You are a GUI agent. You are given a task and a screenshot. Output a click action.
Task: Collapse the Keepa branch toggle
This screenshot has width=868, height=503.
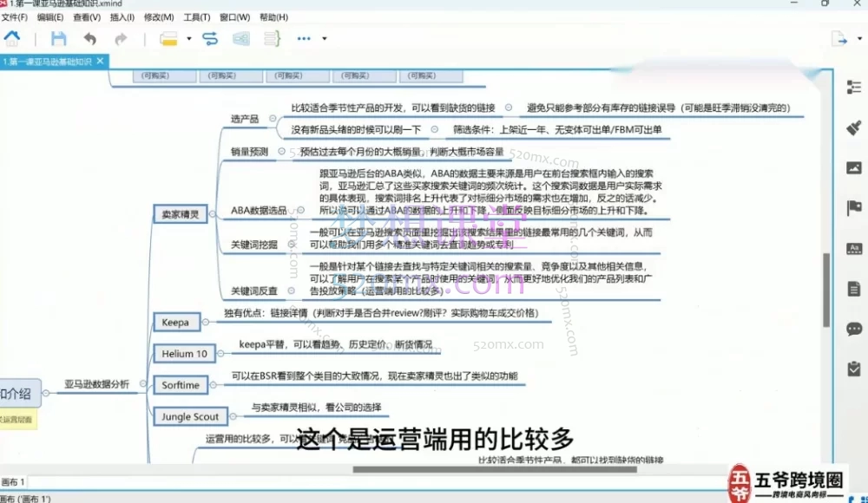tap(206, 322)
